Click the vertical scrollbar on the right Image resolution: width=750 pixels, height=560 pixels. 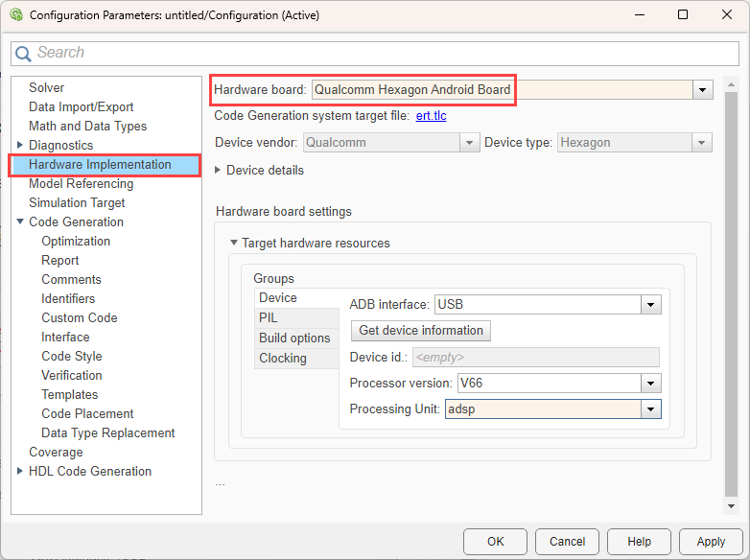click(731, 288)
